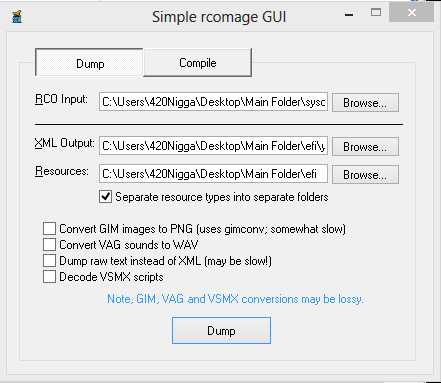Viewport: 441px width, 383px height.
Task: Browse for the RCO Input file
Action: [365, 102]
